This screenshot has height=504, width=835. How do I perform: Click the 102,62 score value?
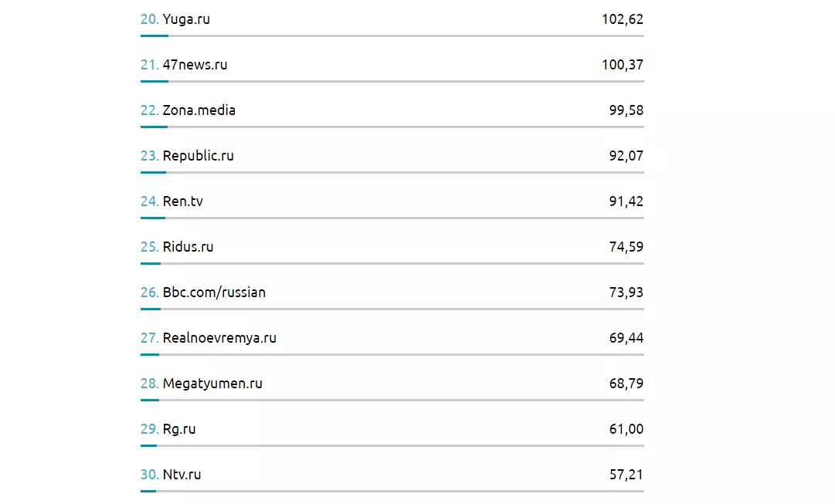pyautogui.click(x=622, y=19)
